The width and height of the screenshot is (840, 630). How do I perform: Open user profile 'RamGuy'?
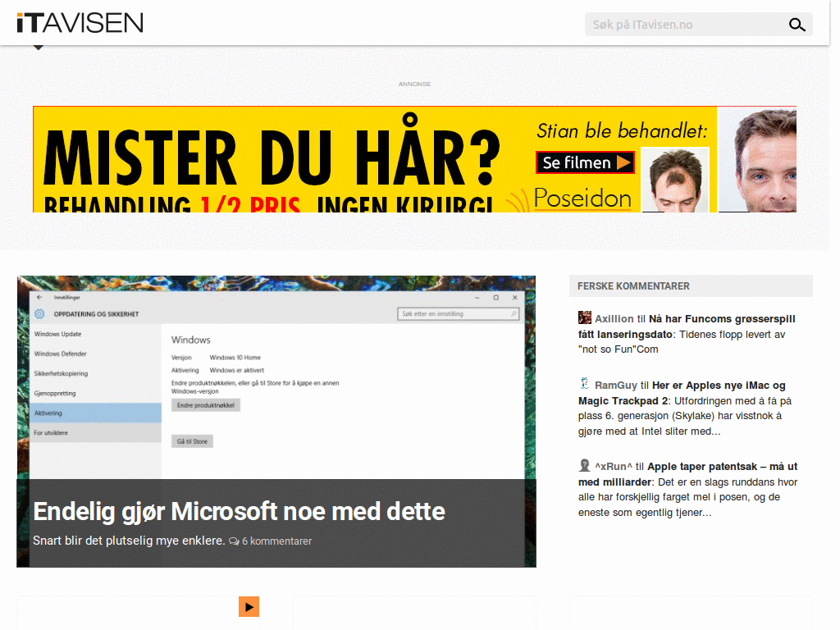615,386
